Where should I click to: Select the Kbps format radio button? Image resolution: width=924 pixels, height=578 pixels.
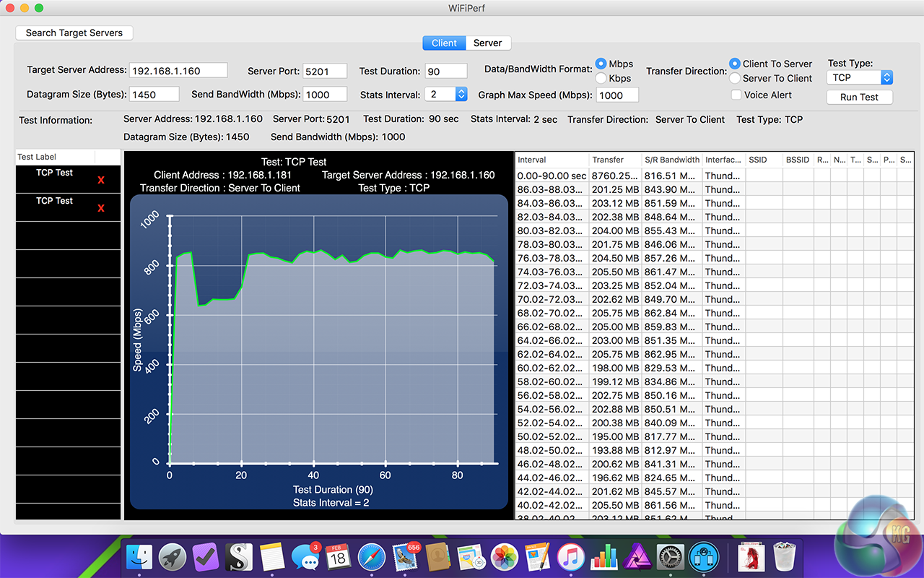(x=601, y=78)
